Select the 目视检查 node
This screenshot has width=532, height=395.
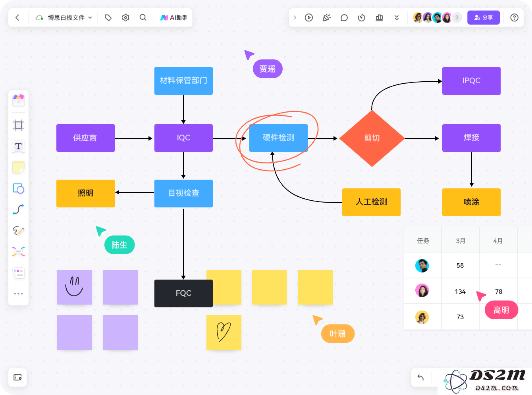(x=183, y=194)
